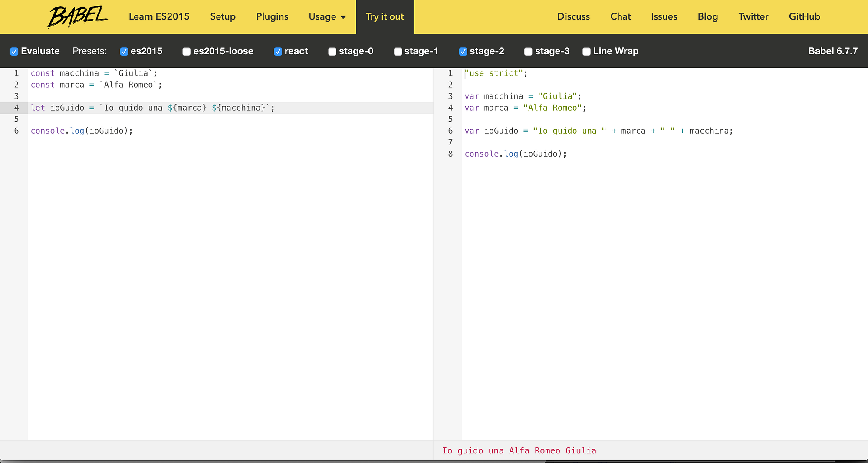The width and height of the screenshot is (868, 463).
Task: Open the GitHub repository
Action: coord(804,16)
